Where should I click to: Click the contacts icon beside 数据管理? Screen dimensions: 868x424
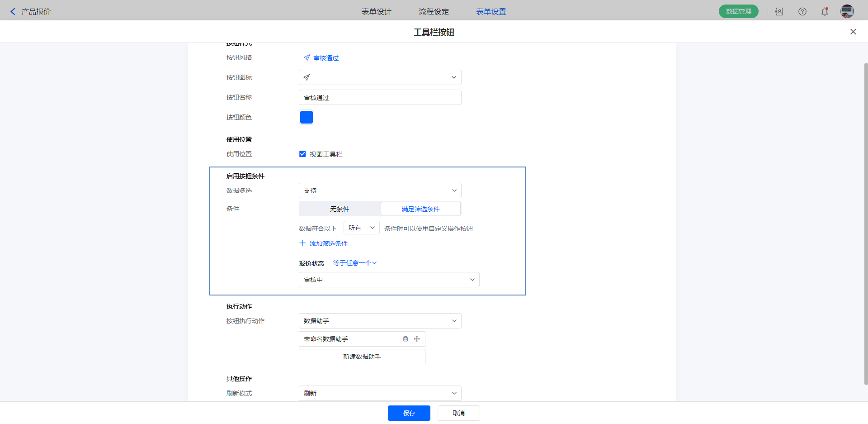779,12
